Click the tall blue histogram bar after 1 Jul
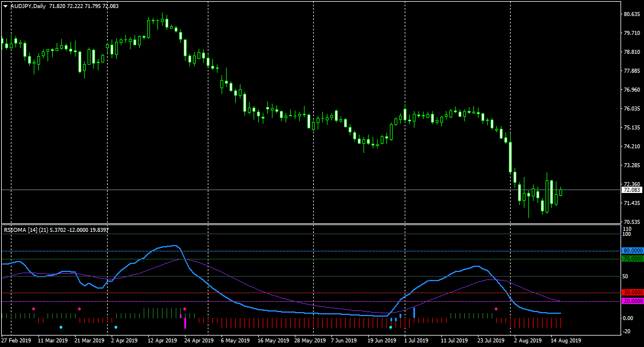 [x=414, y=313]
